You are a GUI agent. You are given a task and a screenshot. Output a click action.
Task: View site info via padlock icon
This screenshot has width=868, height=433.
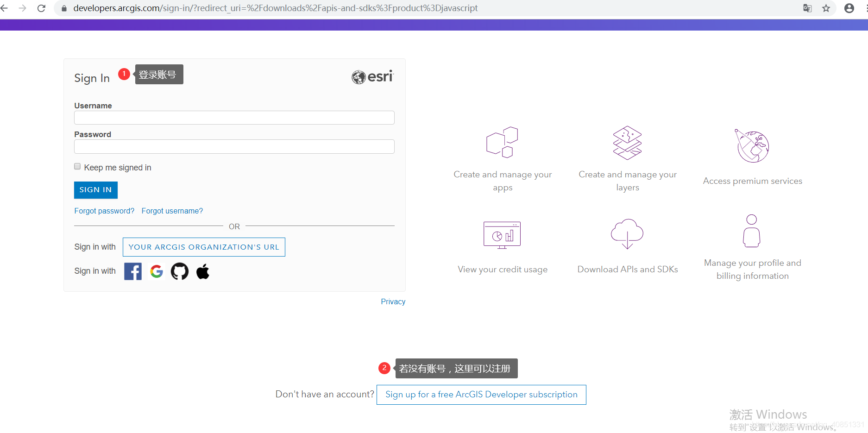tap(64, 8)
